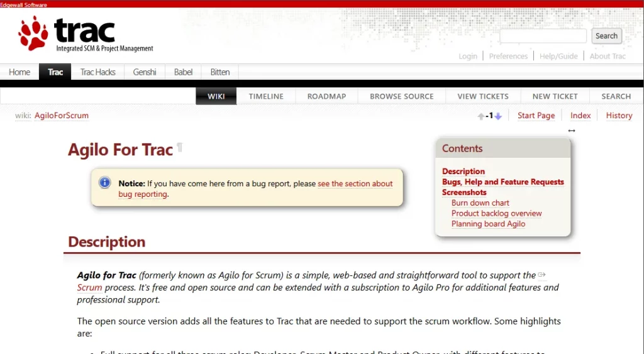
Task: Downvote the page with the down arrow
Action: (498, 116)
